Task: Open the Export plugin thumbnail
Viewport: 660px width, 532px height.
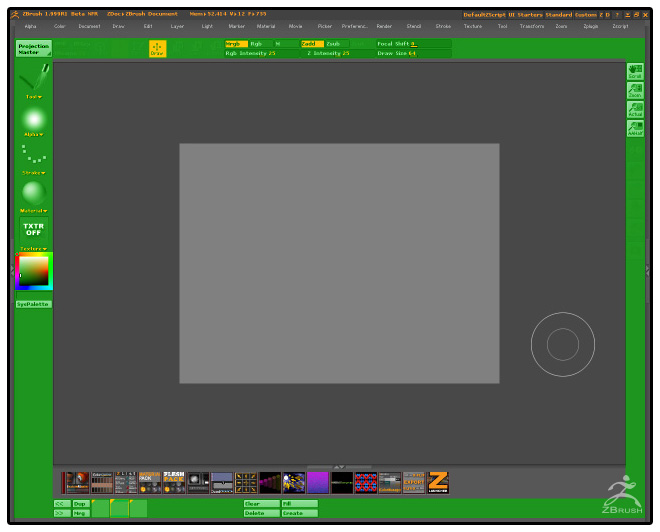Action: (x=414, y=482)
